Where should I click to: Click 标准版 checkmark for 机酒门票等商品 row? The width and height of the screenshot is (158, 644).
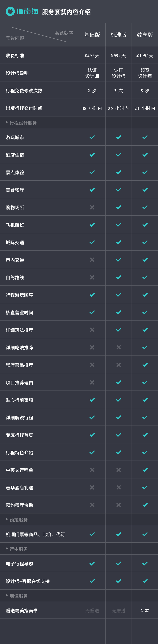click(x=119, y=534)
